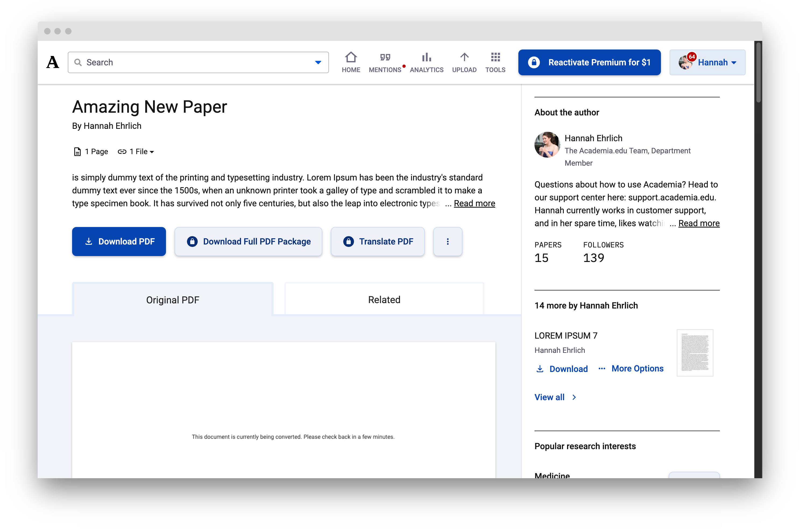This screenshot has height=532, width=800.
Task: Open the Mentions quote icon
Action: [x=385, y=57]
